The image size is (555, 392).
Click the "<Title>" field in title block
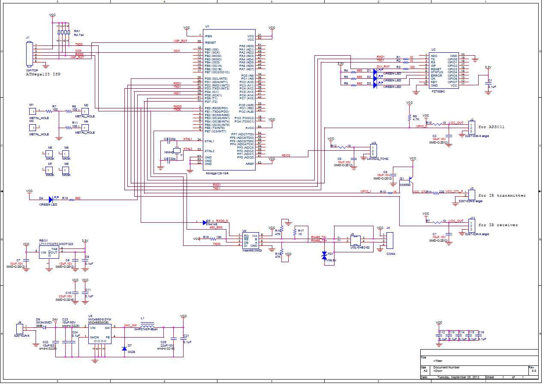pos(438,361)
